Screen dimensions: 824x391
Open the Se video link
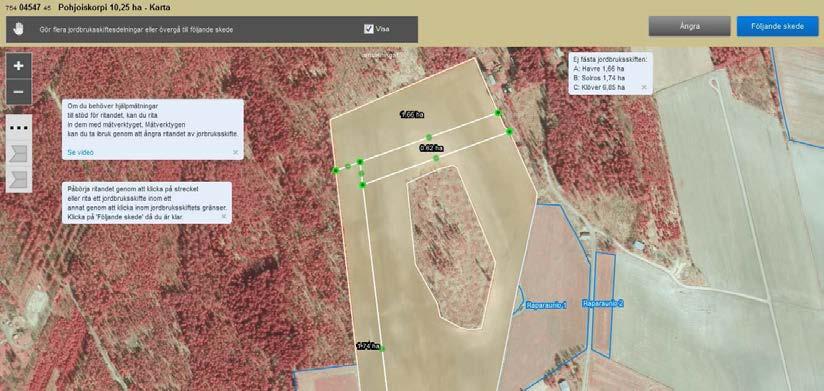tap(80, 152)
